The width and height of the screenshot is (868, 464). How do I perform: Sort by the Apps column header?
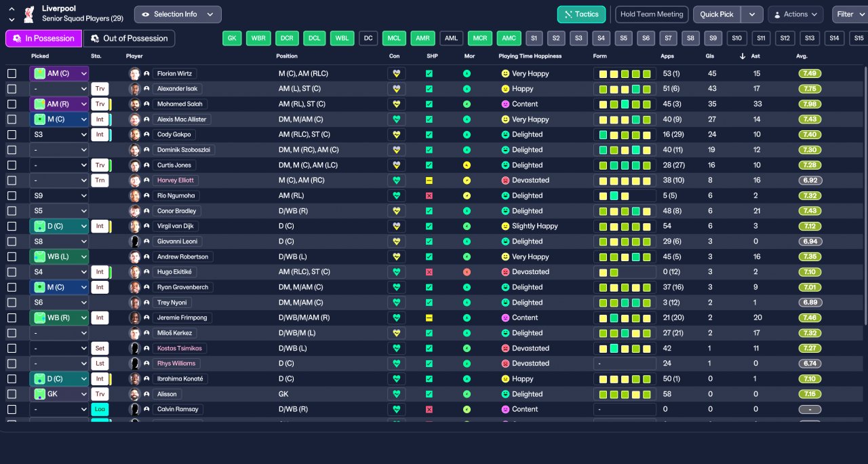coord(667,56)
